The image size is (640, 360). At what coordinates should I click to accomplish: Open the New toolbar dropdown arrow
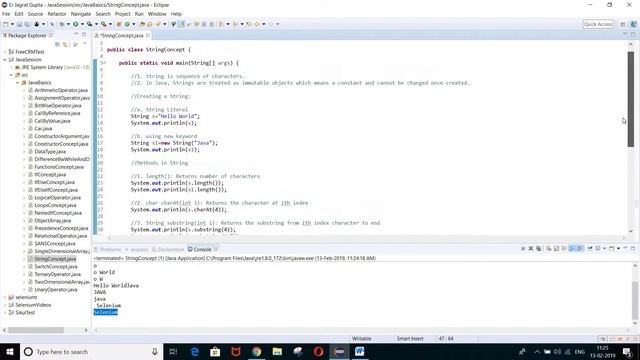12,24
